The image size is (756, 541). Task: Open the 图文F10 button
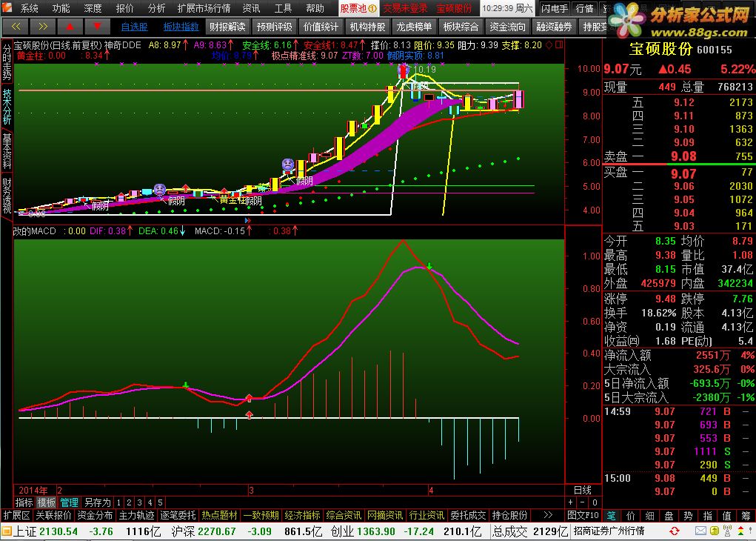point(583,515)
